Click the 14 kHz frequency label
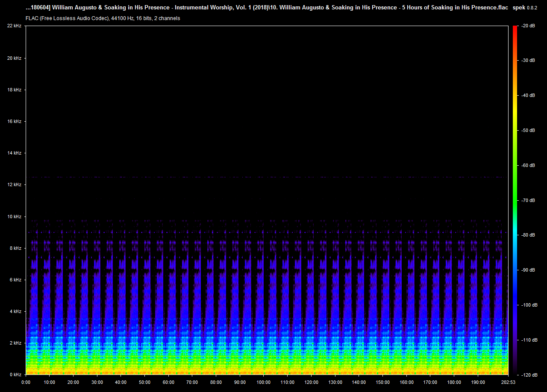Screen dimensions: 547x392 pyautogui.click(x=15, y=153)
